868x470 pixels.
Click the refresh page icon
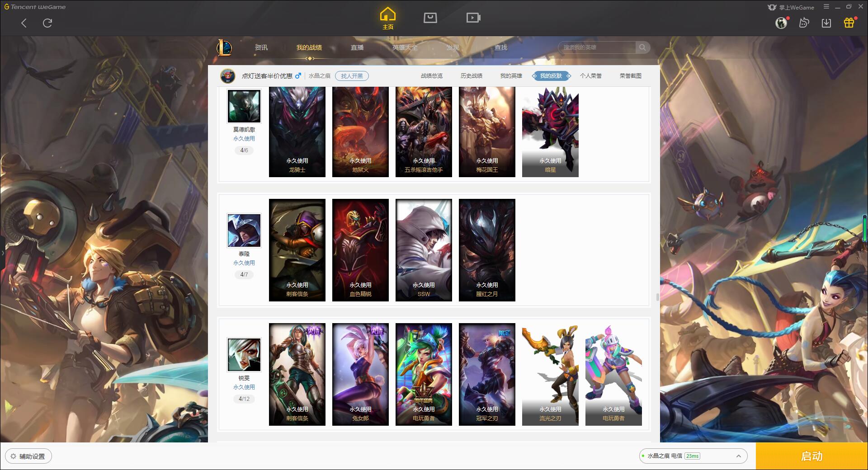[47, 23]
